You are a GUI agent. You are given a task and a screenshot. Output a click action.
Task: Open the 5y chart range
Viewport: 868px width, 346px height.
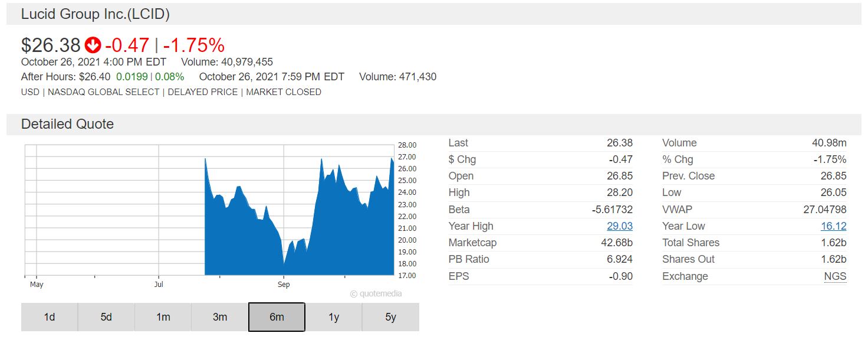click(390, 317)
